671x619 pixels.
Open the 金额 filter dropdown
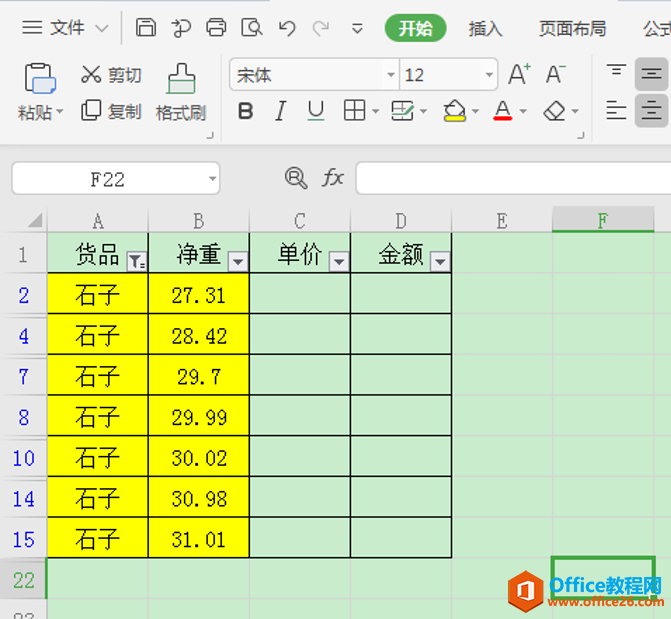click(x=440, y=261)
